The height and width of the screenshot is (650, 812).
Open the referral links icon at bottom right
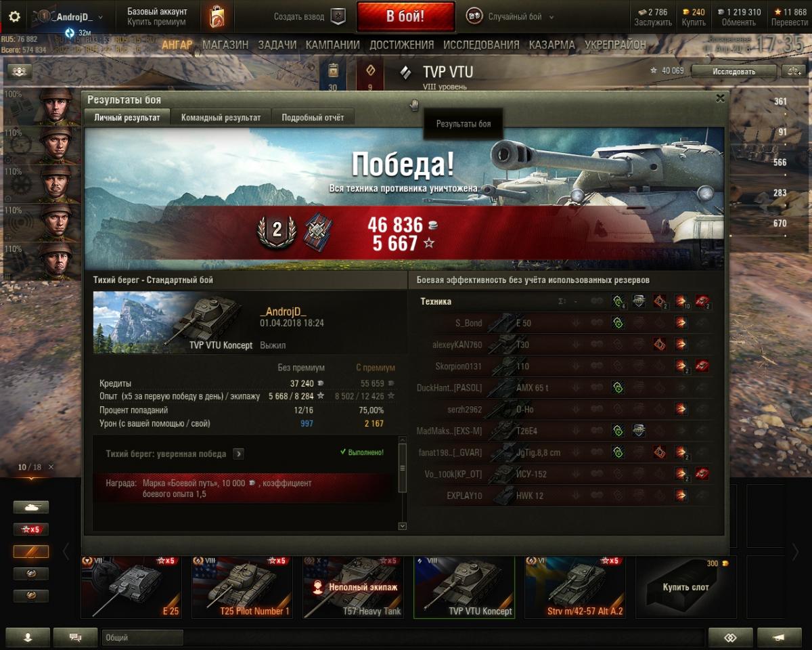click(730, 637)
